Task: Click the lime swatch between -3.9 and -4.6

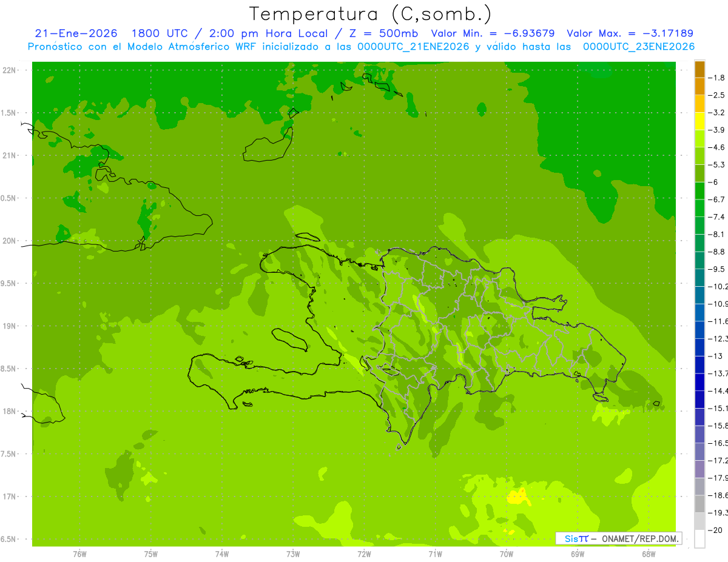Action: pos(699,138)
